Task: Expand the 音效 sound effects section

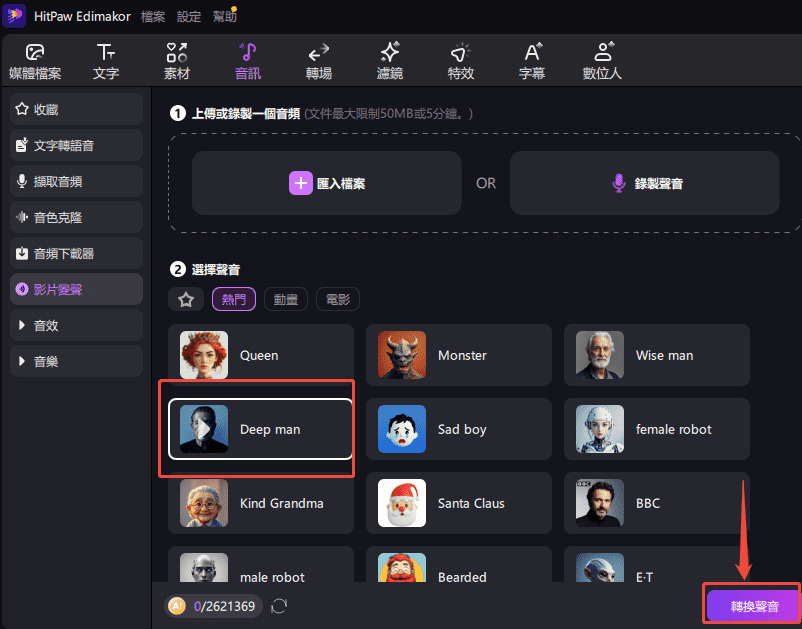Action: point(76,325)
